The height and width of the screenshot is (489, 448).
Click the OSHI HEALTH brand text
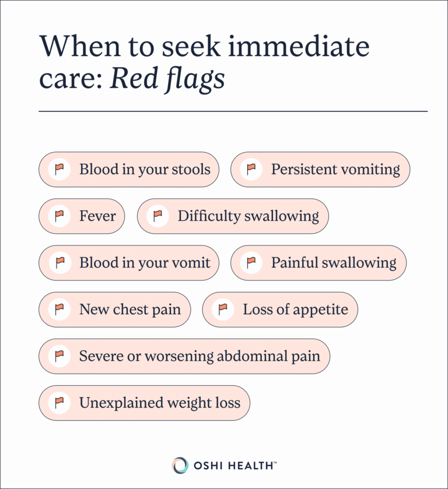[235, 466]
